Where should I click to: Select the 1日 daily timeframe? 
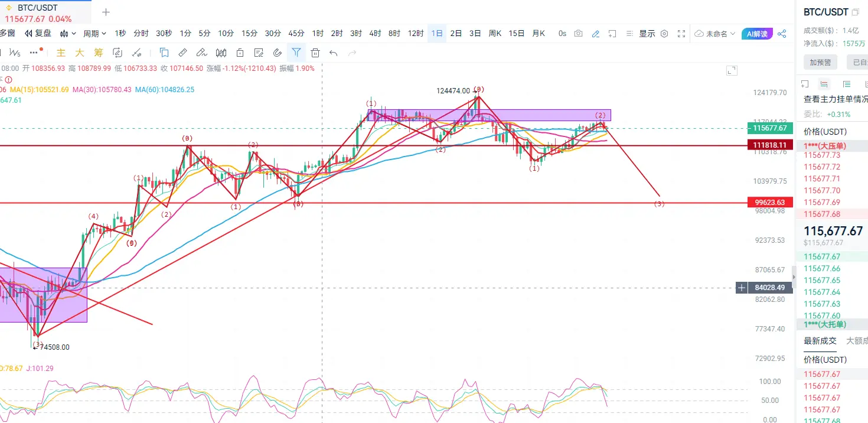click(437, 34)
